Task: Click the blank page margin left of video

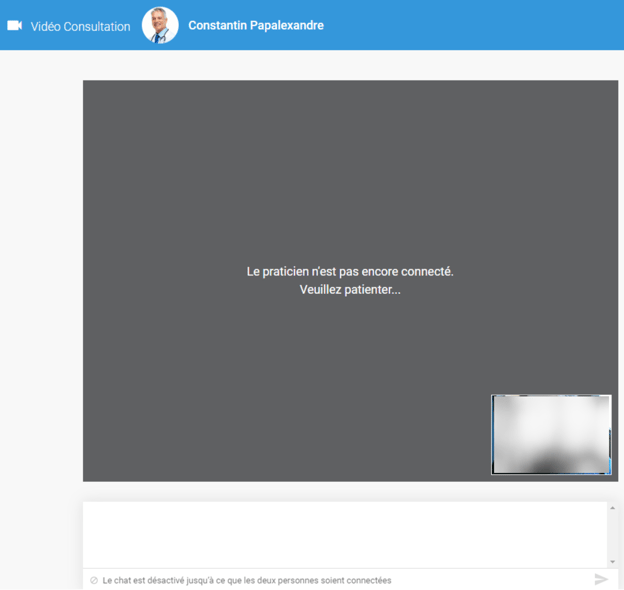Action: (40, 300)
